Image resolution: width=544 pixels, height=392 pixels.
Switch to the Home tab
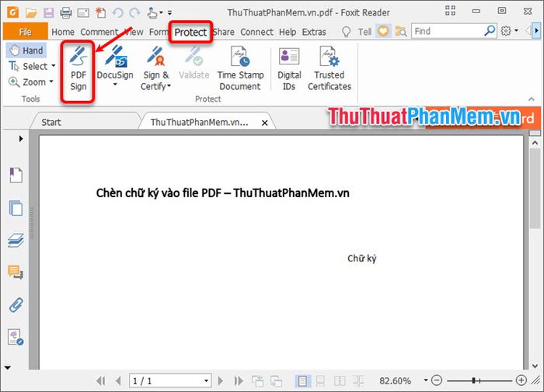(x=63, y=32)
